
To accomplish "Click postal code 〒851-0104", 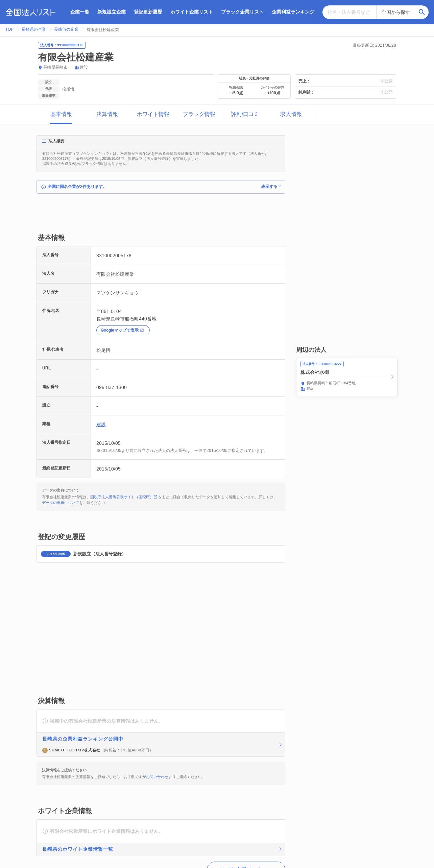I will point(109,311).
